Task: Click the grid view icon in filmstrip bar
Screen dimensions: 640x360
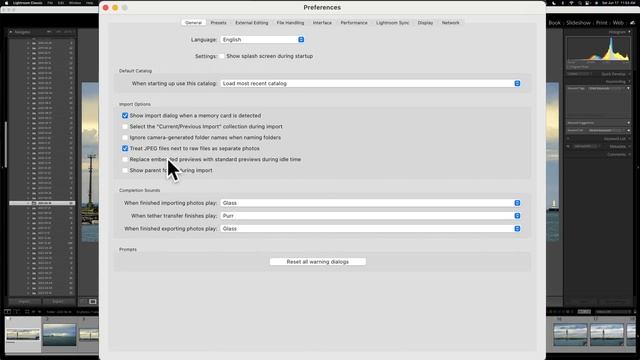Action: [27, 311]
